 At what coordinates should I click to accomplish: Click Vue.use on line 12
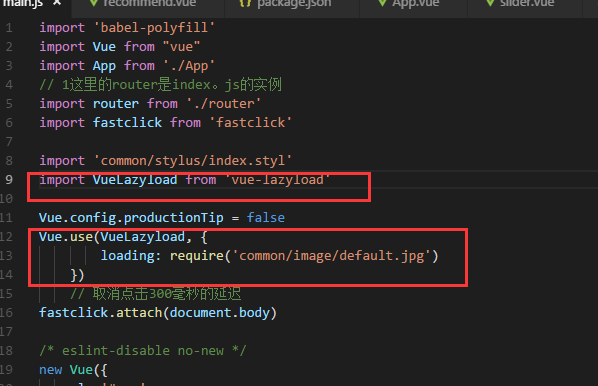click(66, 237)
